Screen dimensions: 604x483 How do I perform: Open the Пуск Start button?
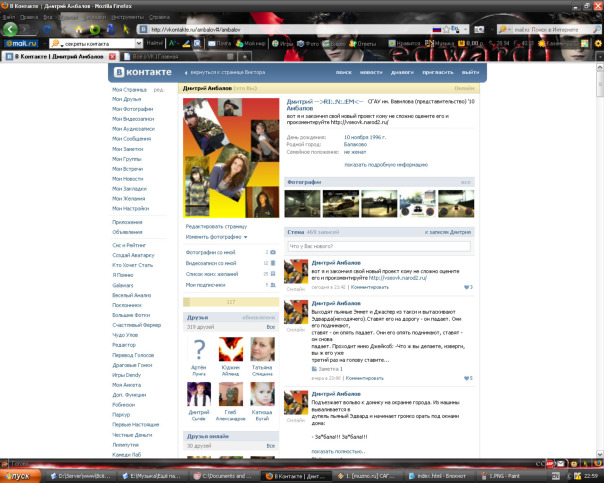pos(20,476)
